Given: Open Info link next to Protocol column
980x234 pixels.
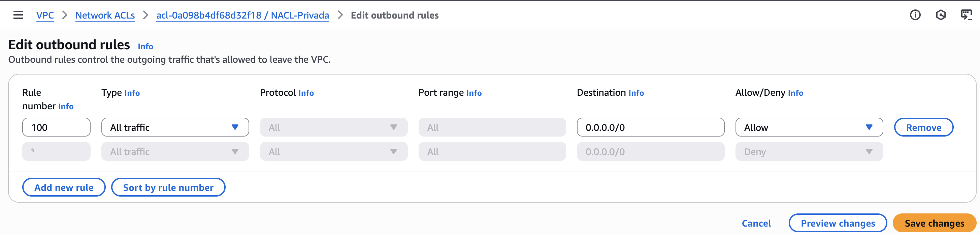Looking at the screenshot, I should (x=306, y=93).
